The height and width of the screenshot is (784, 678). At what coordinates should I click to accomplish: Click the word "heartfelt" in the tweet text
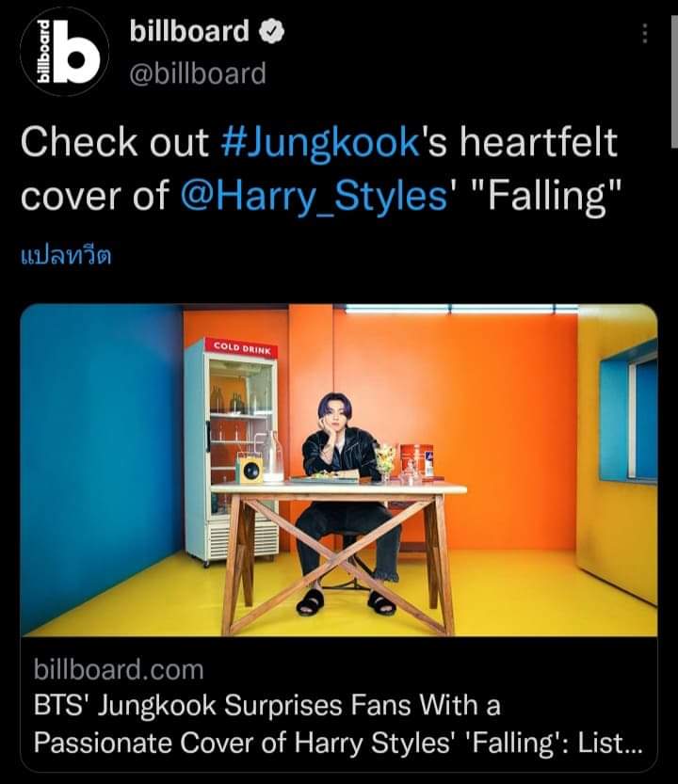point(539,142)
